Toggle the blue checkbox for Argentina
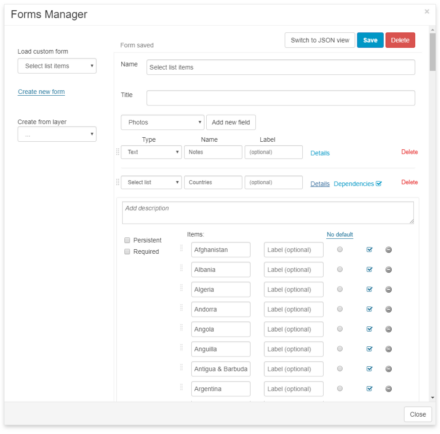Viewport: 440px width, 434px height. pyautogui.click(x=369, y=388)
